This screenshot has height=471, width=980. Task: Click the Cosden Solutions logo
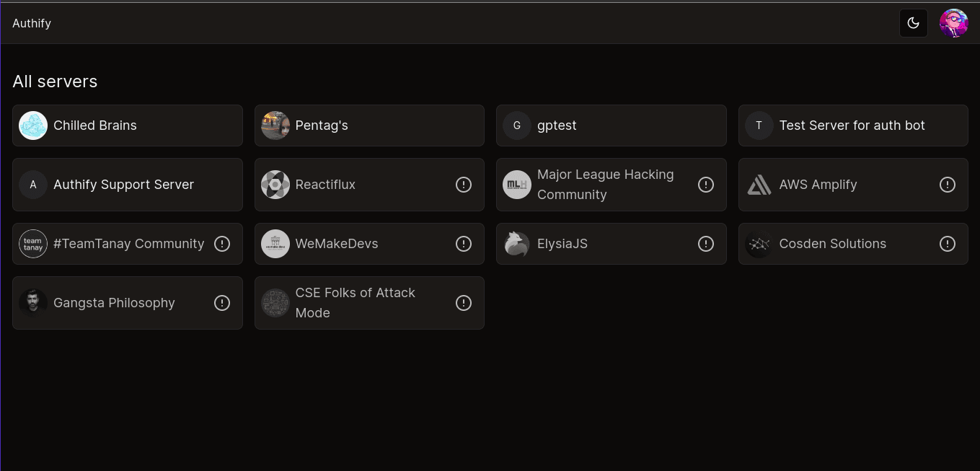(x=759, y=244)
